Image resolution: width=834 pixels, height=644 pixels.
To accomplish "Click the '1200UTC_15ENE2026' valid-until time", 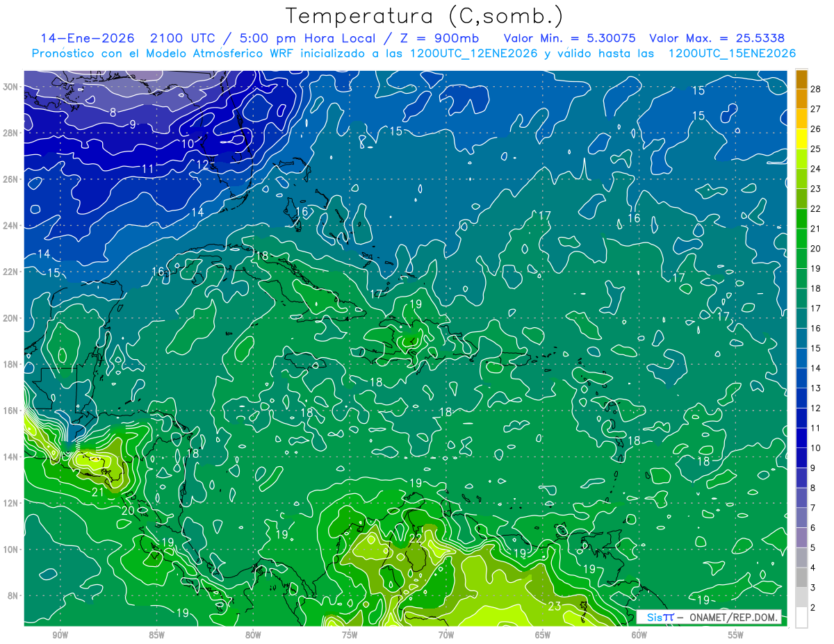I will (x=731, y=53).
